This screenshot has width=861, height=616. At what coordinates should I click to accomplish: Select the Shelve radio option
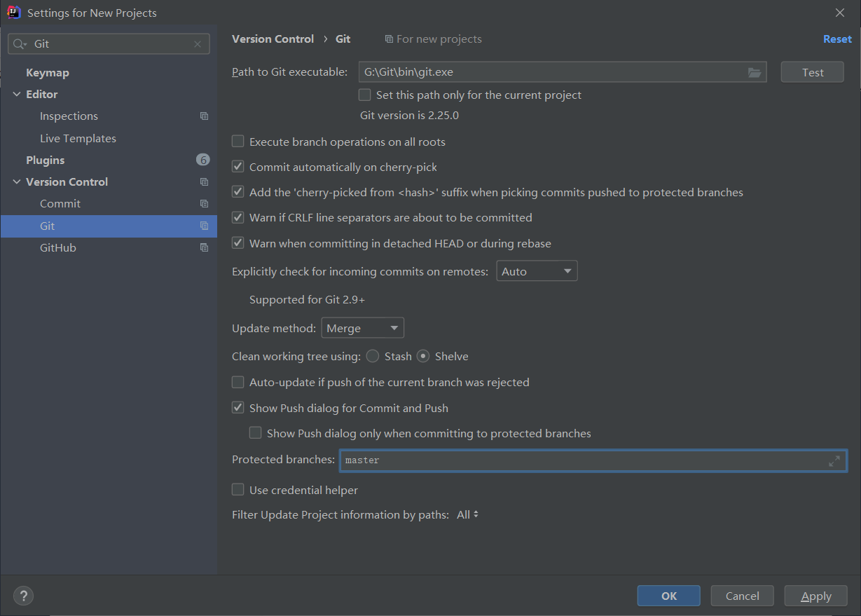pos(423,356)
